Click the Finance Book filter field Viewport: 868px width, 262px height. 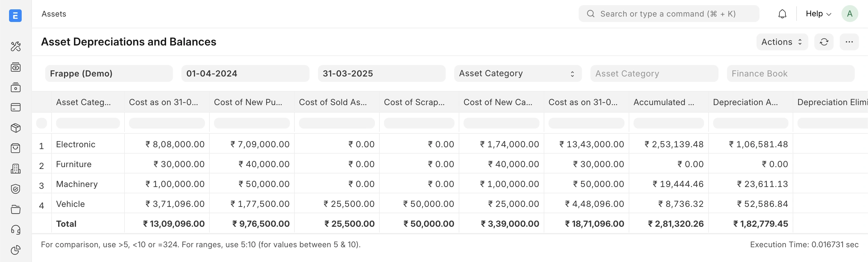[x=790, y=73]
